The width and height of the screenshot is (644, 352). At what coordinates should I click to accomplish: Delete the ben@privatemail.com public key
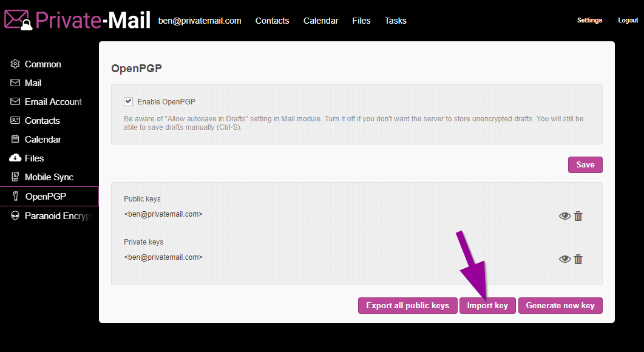578,216
